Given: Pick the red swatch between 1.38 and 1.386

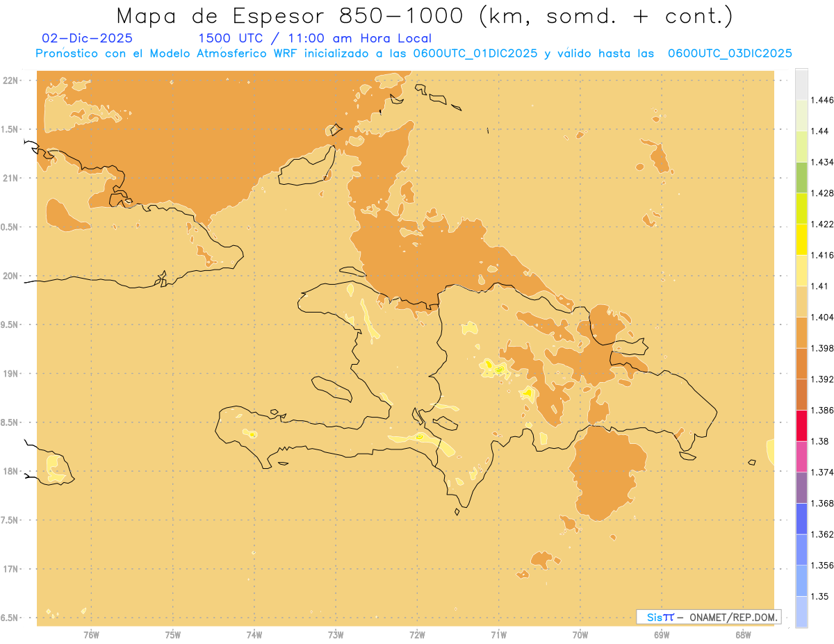Looking at the screenshot, I should [x=801, y=425].
